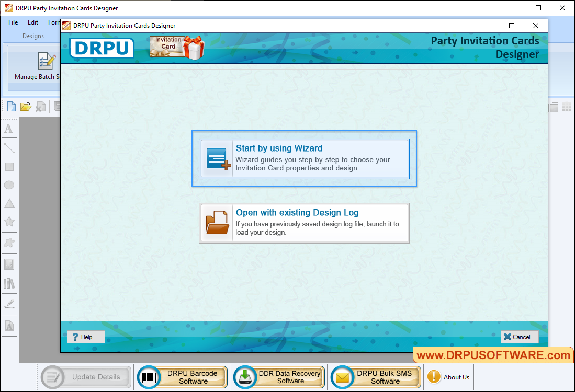Select the Rectangle shape tool

[x=9, y=167]
